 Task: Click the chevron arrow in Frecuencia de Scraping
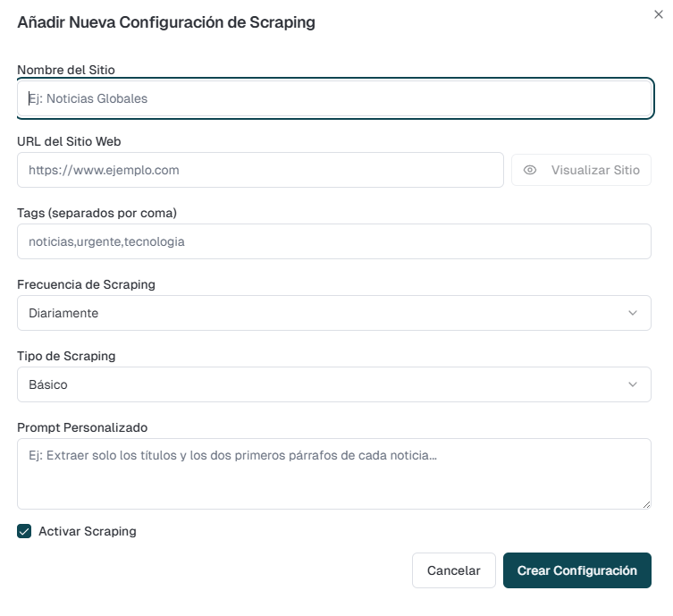point(633,313)
